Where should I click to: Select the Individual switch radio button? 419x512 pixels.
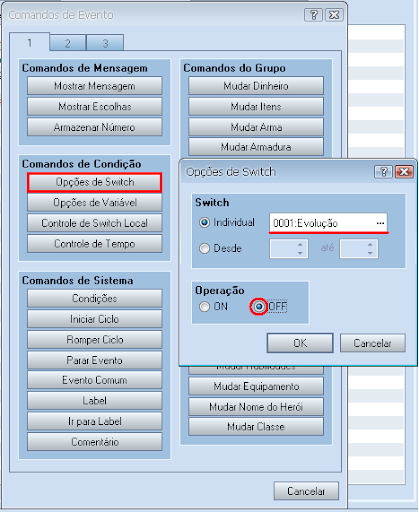204,222
